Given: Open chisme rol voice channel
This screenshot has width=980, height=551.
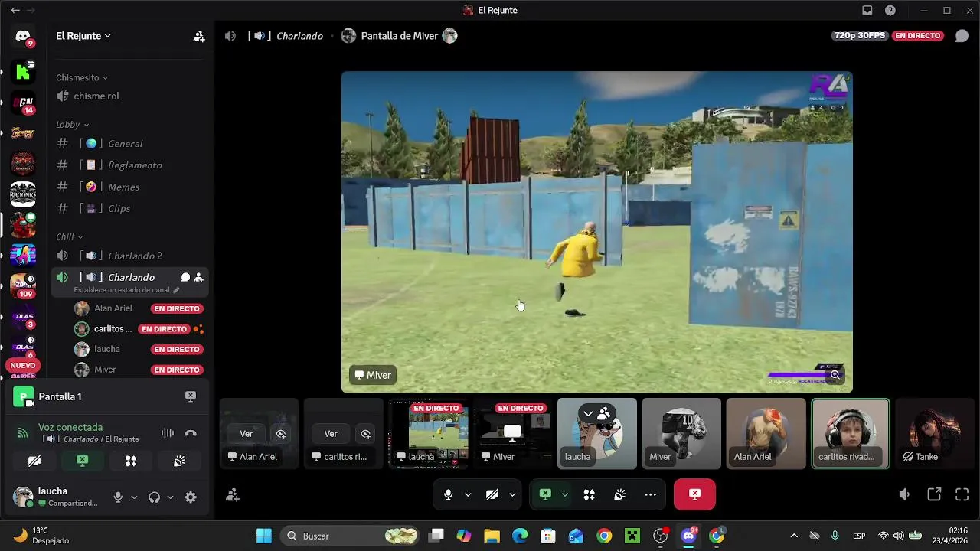Looking at the screenshot, I should click(129, 96).
